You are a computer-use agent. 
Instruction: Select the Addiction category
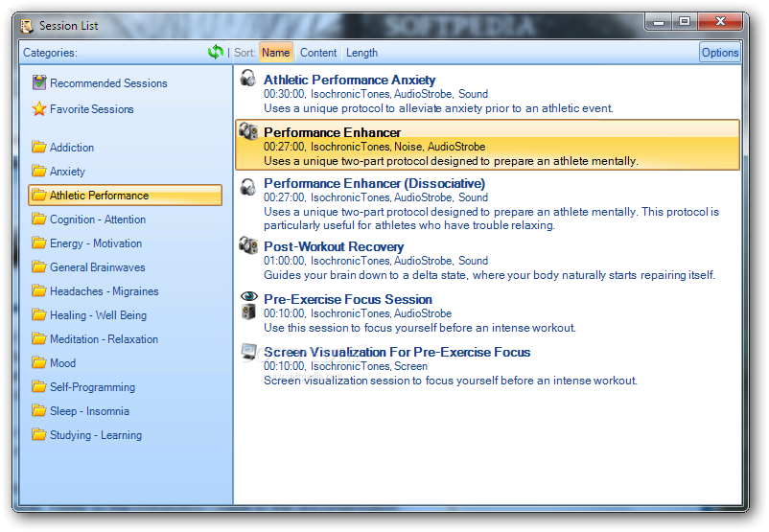(x=72, y=147)
